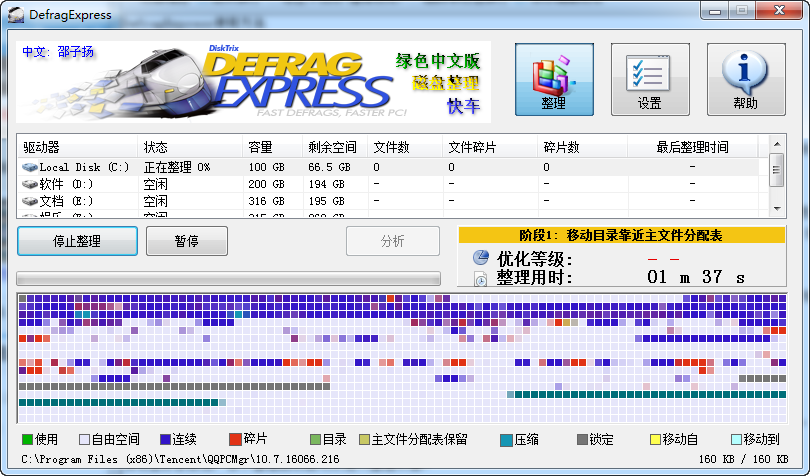The image size is (810, 476).
Task: Click drive list scroll down arrow
Action: 777,209
